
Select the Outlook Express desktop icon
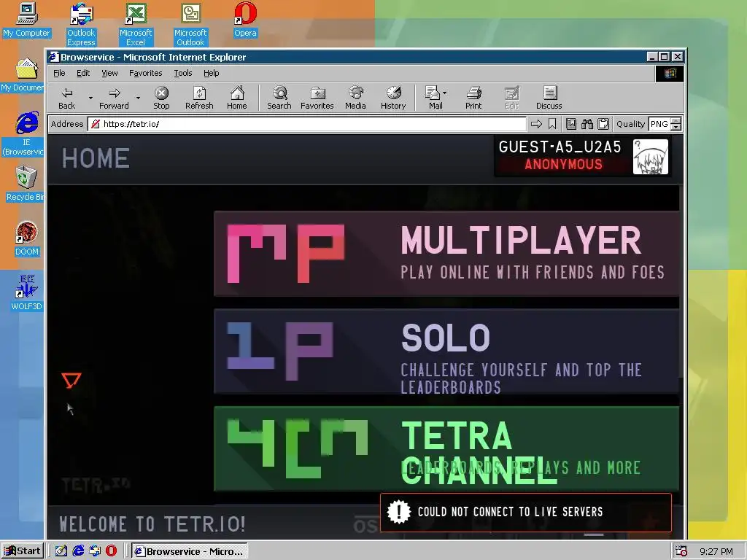point(81,24)
